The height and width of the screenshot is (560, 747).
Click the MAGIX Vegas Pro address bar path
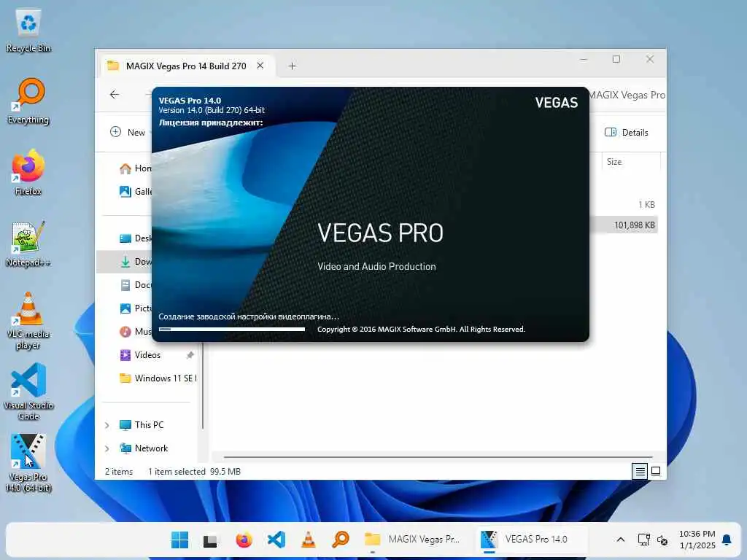tap(627, 95)
